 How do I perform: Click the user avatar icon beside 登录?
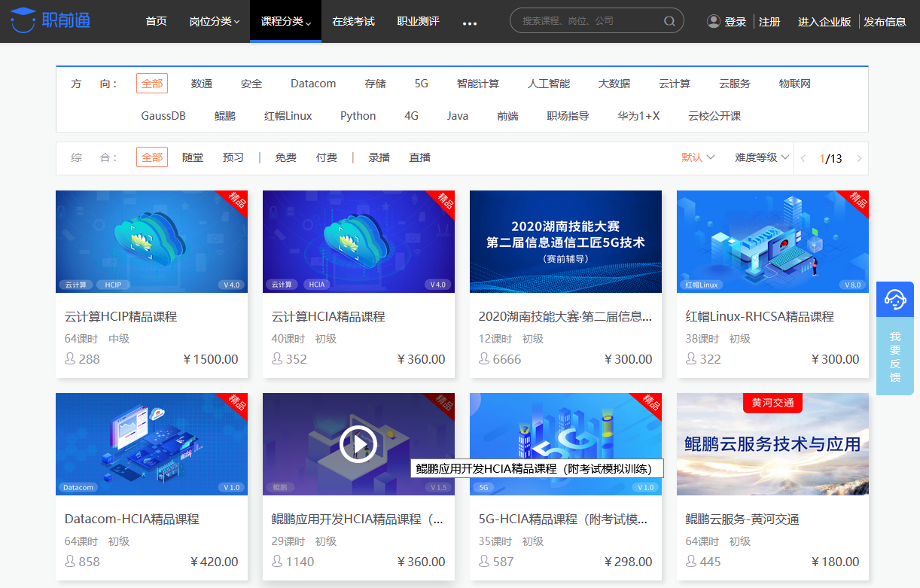click(x=714, y=21)
